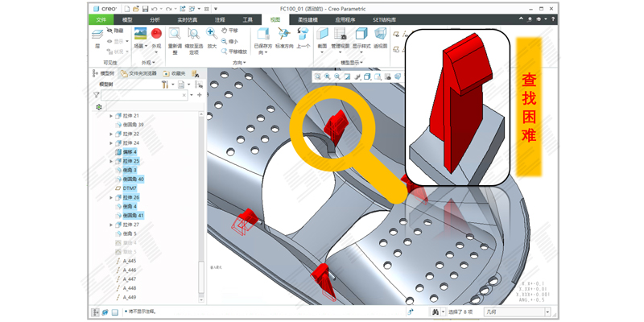Click the binoculars find icon in status bar
This screenshot has width=644, height=322.
pos(435,312)
